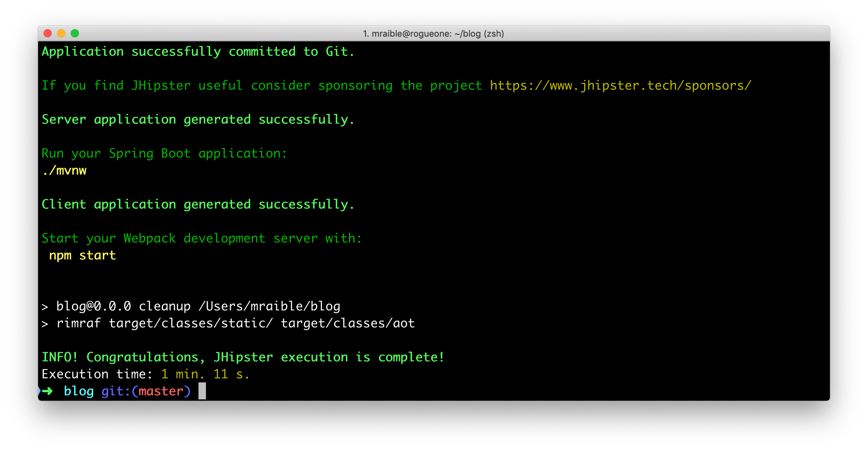
Task: Click the ./mvnw command text
Action: [x=64, y=170]
